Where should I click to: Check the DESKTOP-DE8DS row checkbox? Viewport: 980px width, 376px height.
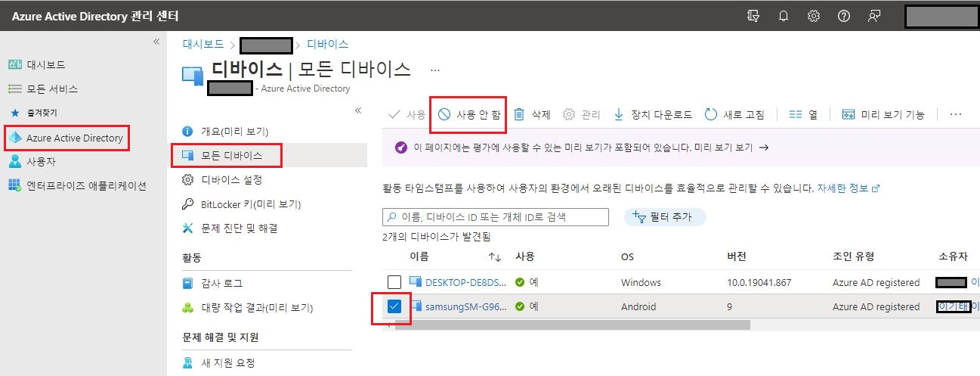click(394, 282)
